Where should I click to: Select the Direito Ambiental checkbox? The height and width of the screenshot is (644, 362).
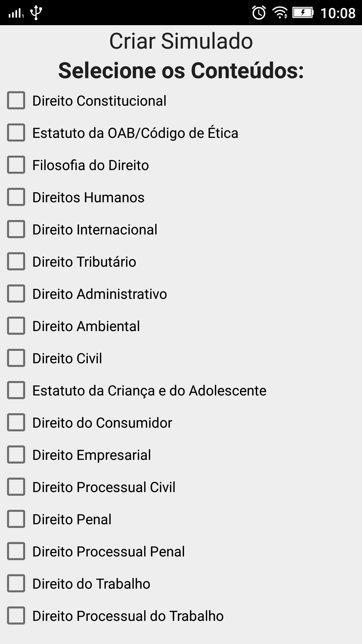[x=16, y=326]
